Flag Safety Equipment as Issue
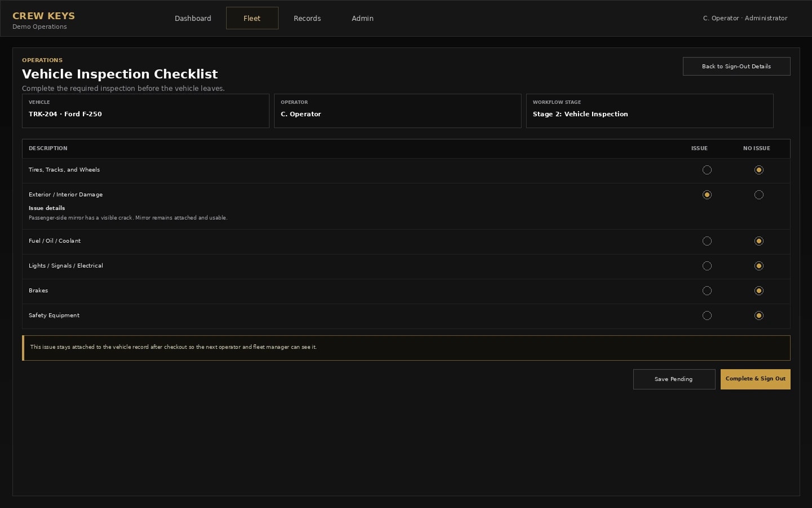The image size is (812, 508). 707,316
